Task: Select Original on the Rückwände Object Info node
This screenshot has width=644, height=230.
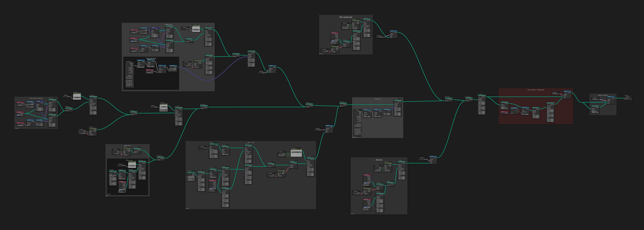Action: (x=333, y=41)
